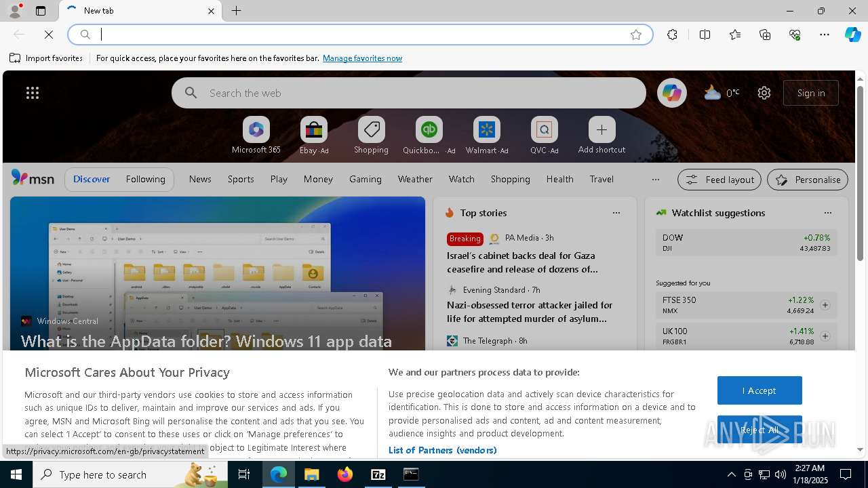
Task: Open Settings and more ellipsis menu
Action: coord(825,35)
